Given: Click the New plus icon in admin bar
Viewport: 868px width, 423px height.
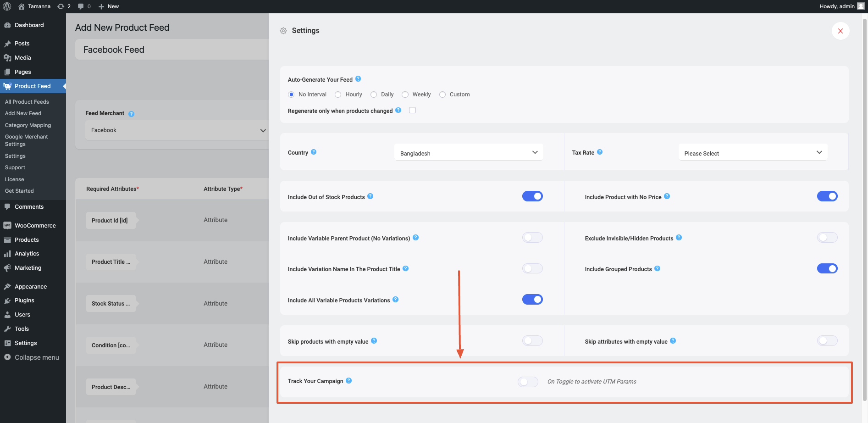Looking at the screenshot, I should (101, 6).
